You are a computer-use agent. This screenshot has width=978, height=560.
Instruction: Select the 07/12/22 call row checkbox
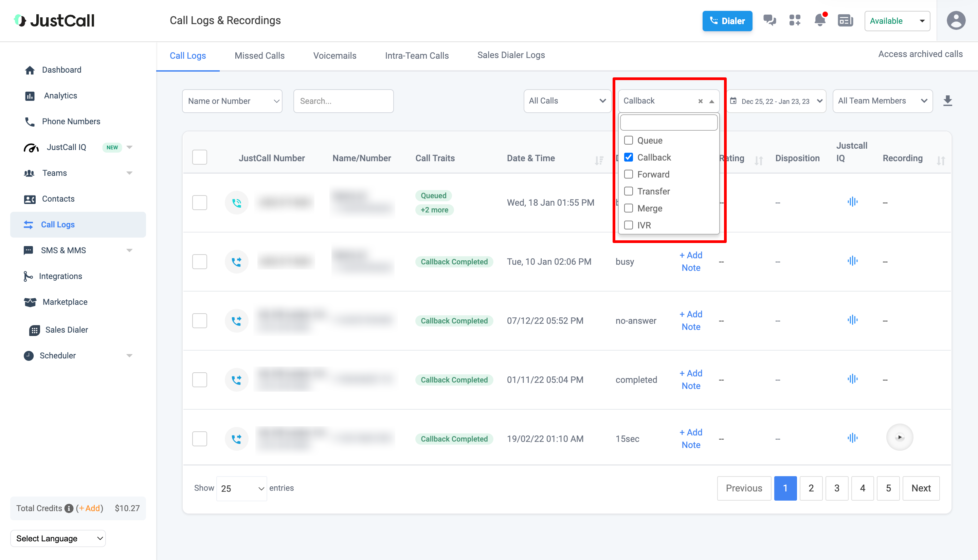coord(200,321)
